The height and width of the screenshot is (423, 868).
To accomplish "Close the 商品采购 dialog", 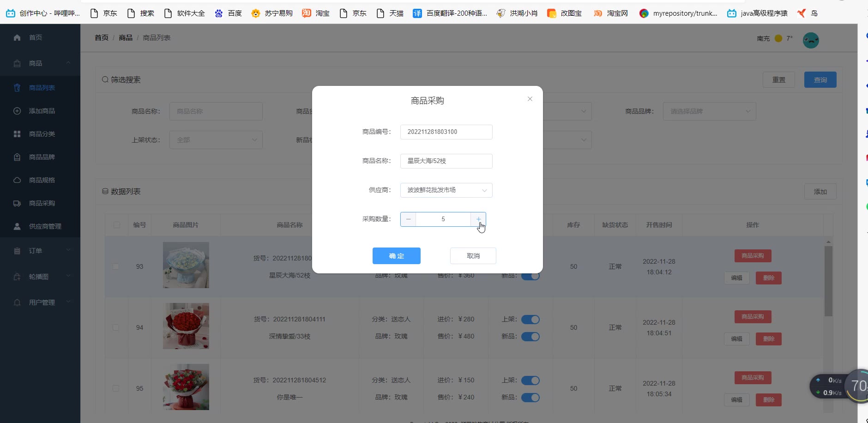I will pyautogui.click(x=530, y=99).
